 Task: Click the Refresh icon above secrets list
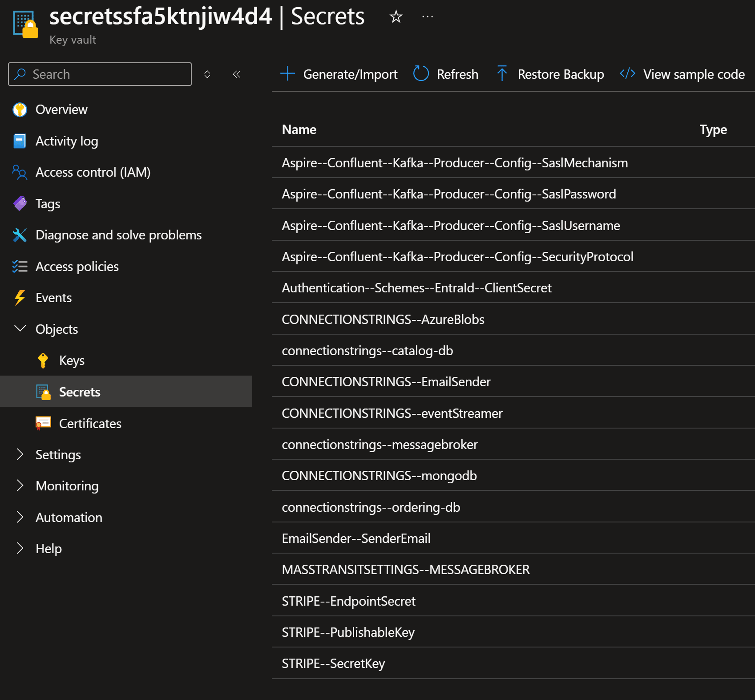point(421,74)
